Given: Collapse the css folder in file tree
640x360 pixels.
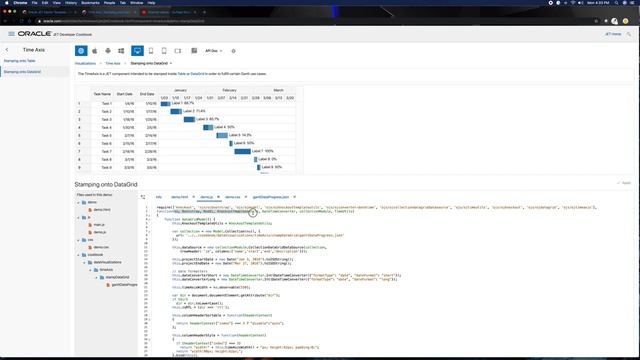Looking at the screenshot, I should 78,240.
